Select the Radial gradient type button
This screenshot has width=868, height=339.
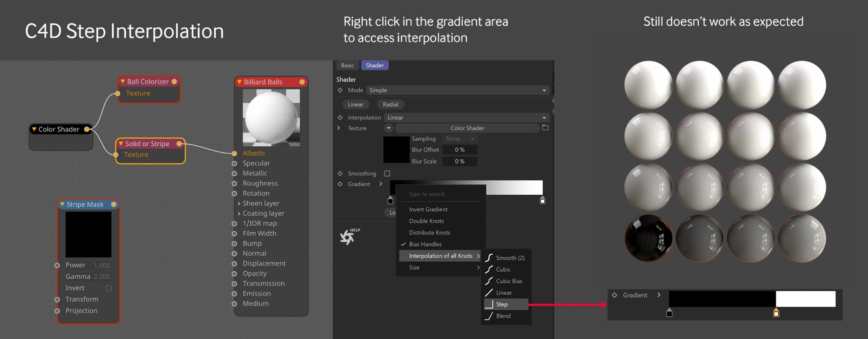(391, 105)
